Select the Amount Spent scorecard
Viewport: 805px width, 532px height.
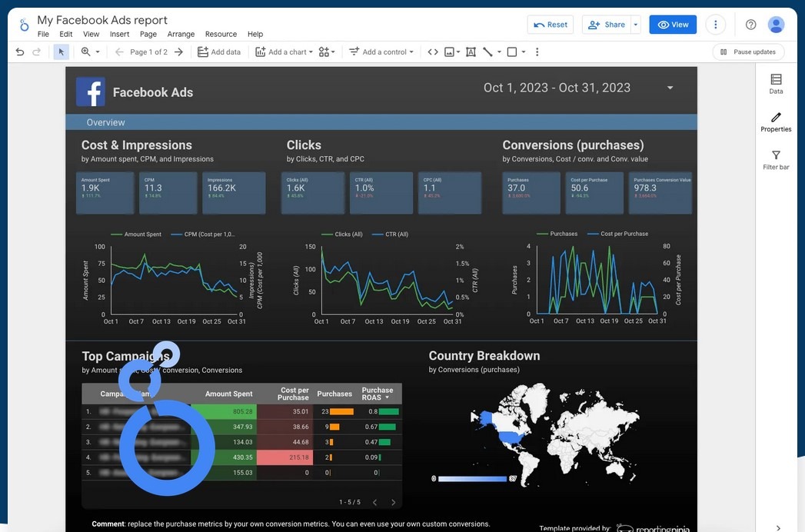(105, 192)
